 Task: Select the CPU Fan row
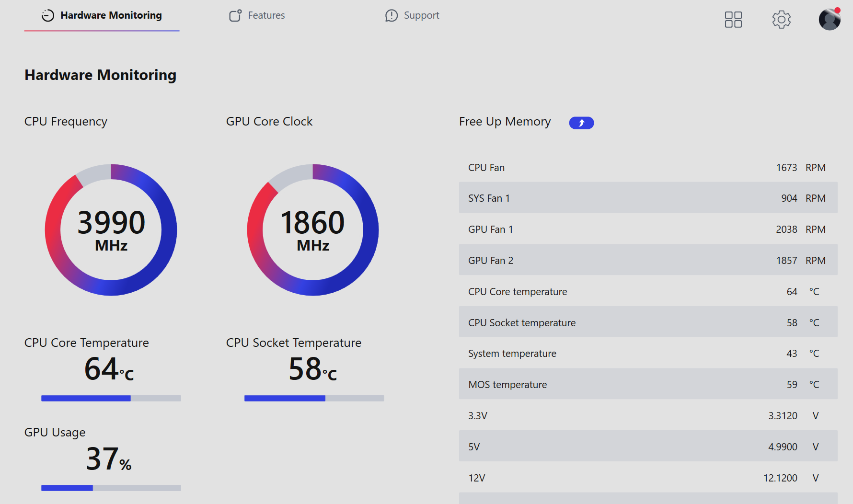[x=648, y=168]
